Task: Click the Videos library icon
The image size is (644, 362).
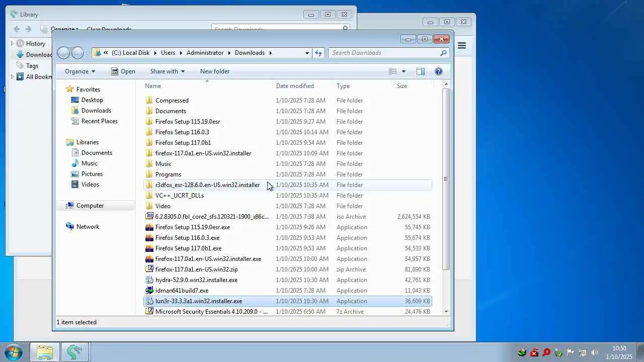Action: click(75, 185)
